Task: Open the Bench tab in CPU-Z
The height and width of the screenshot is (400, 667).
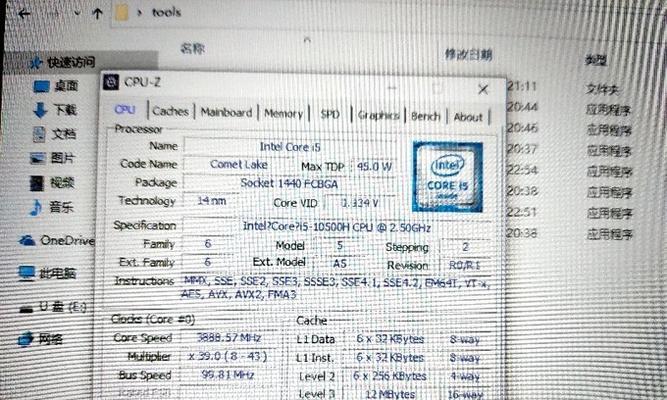Action: (425, 116)
